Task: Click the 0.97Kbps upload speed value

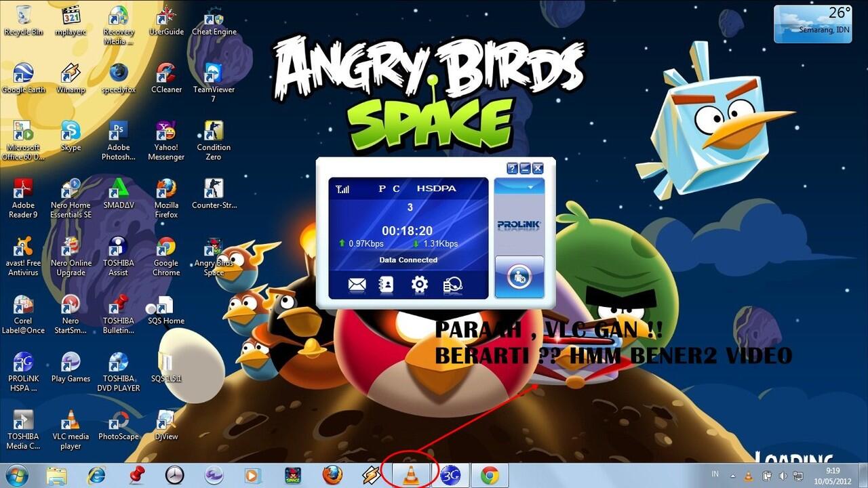Action: point(366,244)
